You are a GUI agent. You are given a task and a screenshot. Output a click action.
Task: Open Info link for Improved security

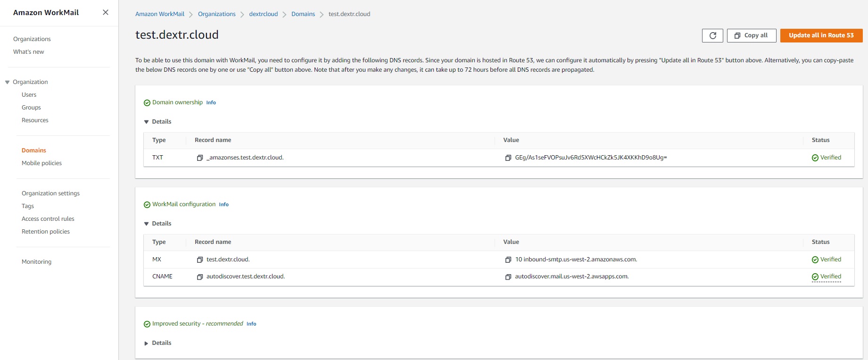(x=251, y=324)
